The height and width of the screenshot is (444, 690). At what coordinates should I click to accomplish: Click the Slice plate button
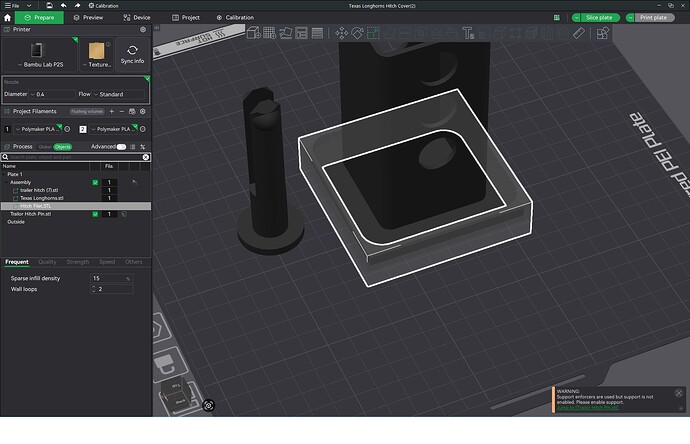[x=600, y=18]
